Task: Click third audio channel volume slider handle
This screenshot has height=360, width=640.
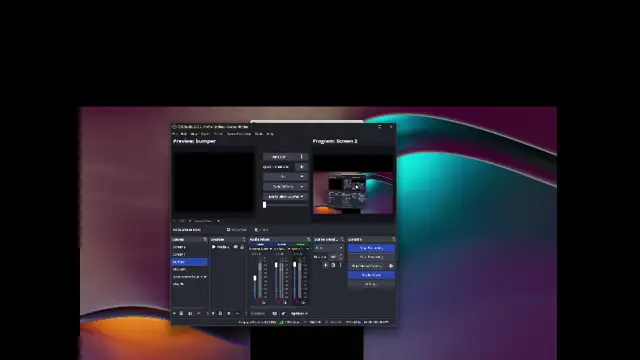Action: (x=295, y=265)
